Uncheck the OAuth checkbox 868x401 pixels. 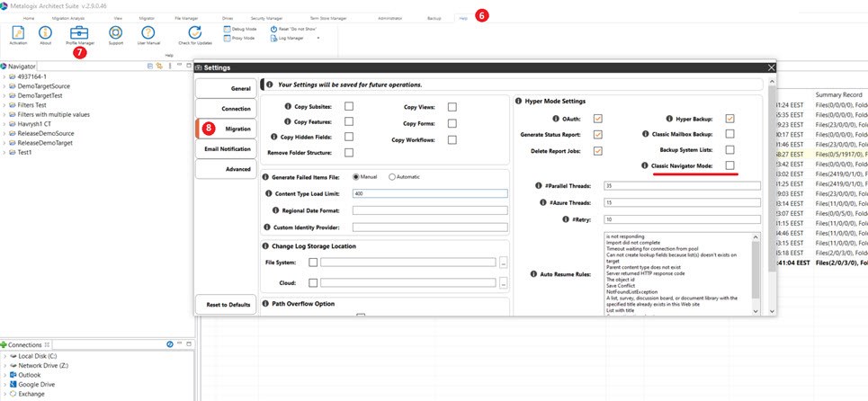(598, 119)
